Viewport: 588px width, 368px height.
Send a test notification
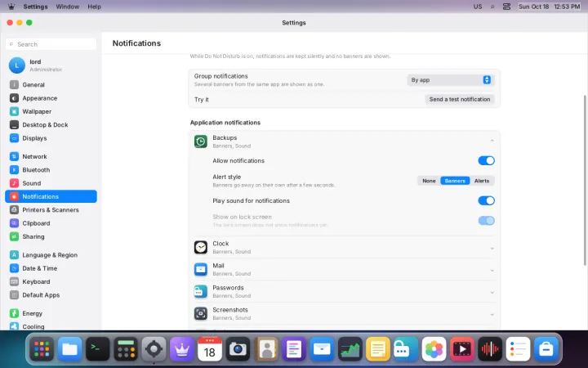459,99
